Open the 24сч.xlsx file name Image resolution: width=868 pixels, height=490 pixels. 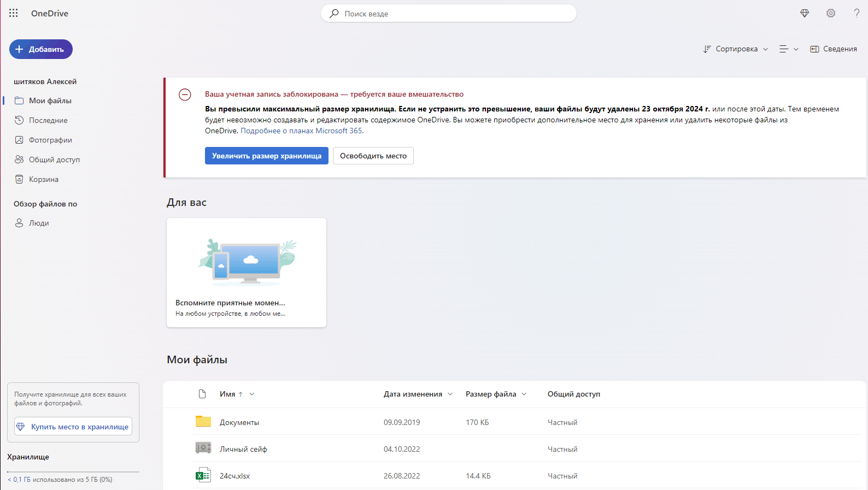click(x=235, y=476)
